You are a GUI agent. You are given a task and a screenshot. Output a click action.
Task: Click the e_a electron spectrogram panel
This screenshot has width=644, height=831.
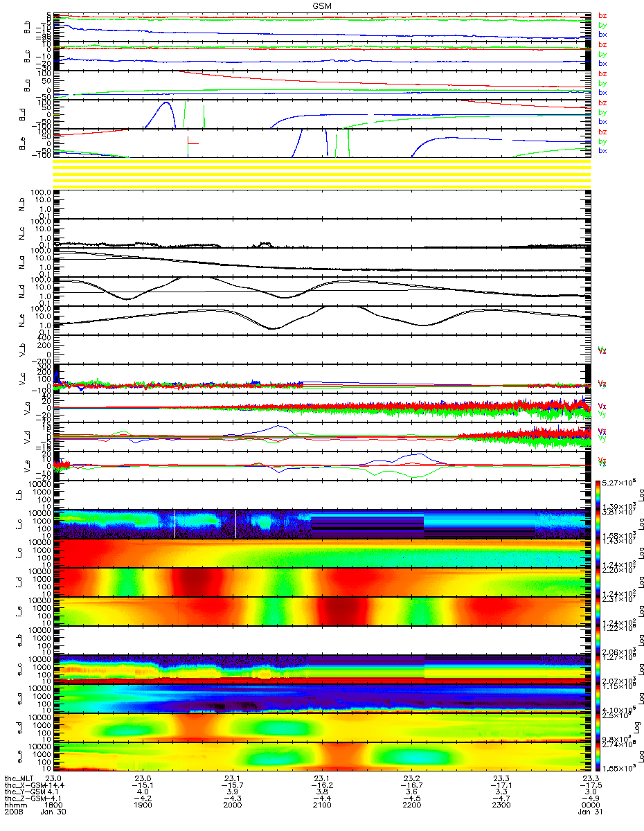click(x=322, y=698)
